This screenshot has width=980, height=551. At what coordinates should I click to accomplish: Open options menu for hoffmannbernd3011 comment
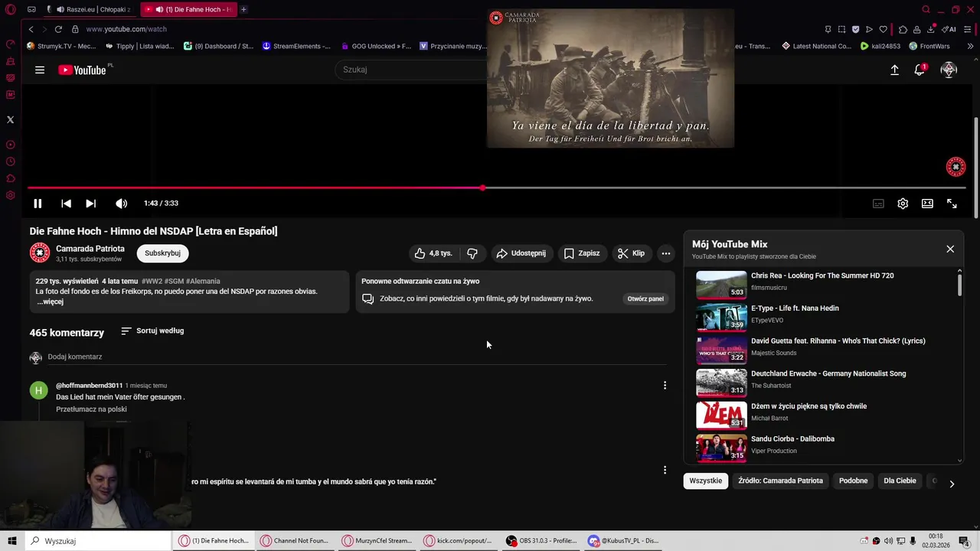tap(665, 386)
